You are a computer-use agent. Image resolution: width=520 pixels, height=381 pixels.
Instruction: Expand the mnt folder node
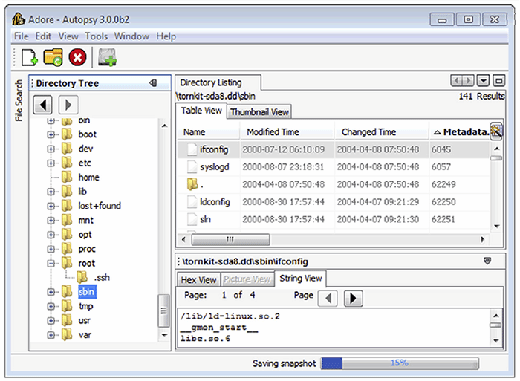tap(51, 220)
